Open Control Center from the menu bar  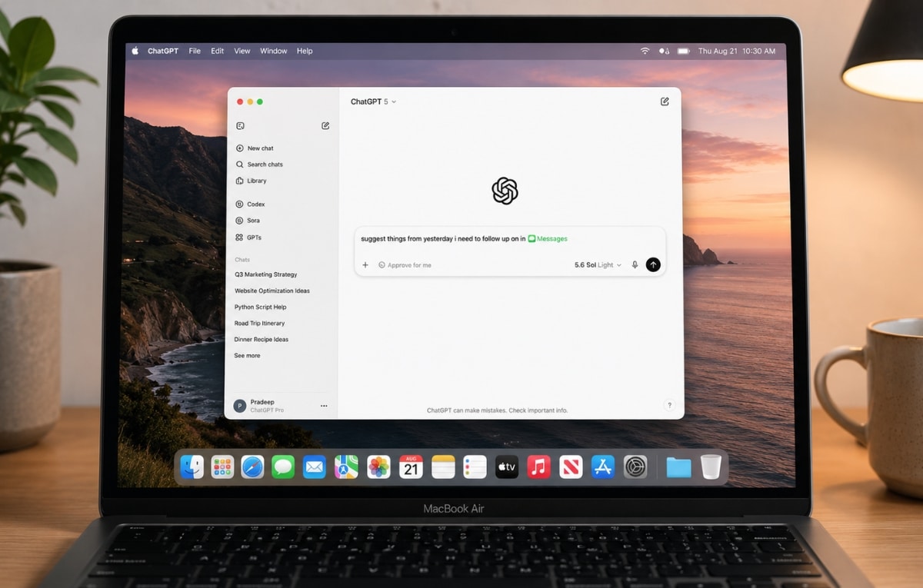coord(664,51)
